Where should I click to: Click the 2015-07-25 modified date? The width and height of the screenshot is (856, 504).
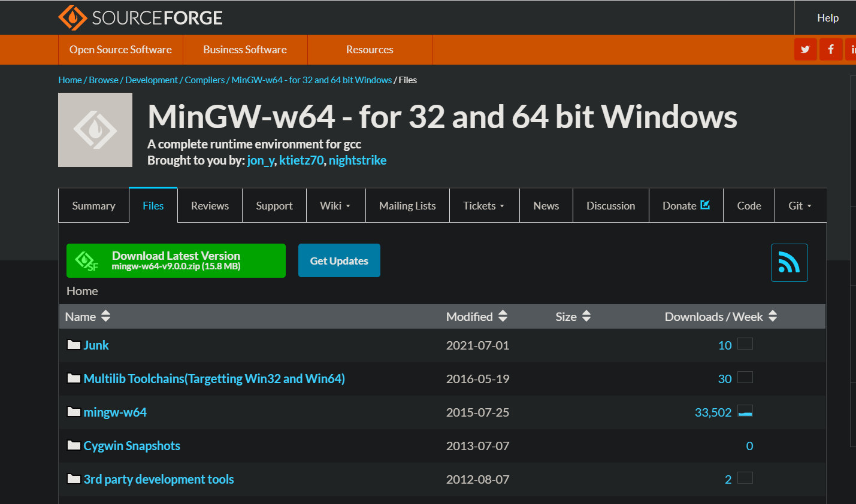477,412
